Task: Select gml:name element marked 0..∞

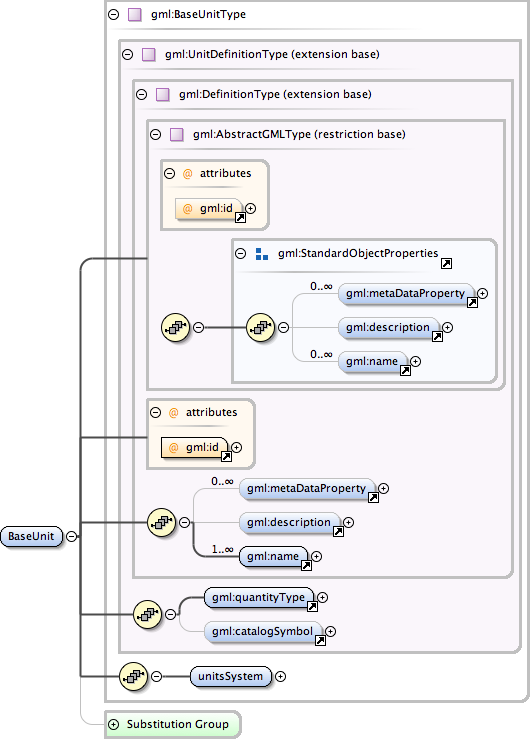Action: point(372,362)
